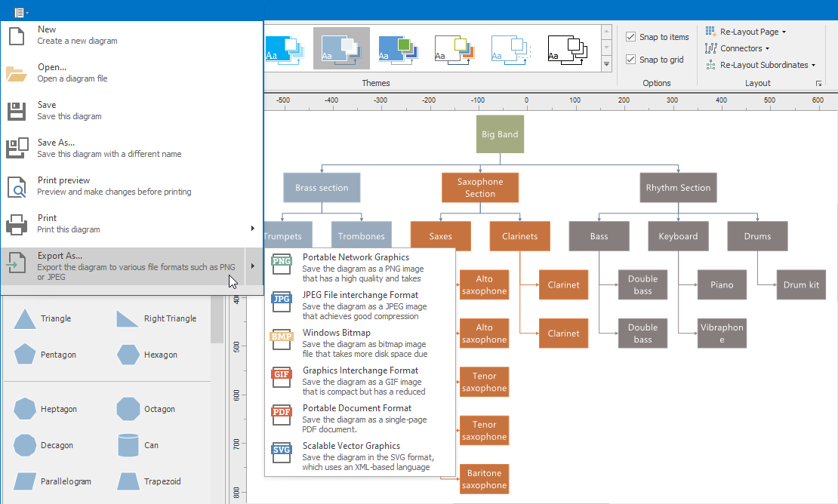Disable the Snap to grid checkbox
This screenshot has height=504, width=838.
click(631, 60)
